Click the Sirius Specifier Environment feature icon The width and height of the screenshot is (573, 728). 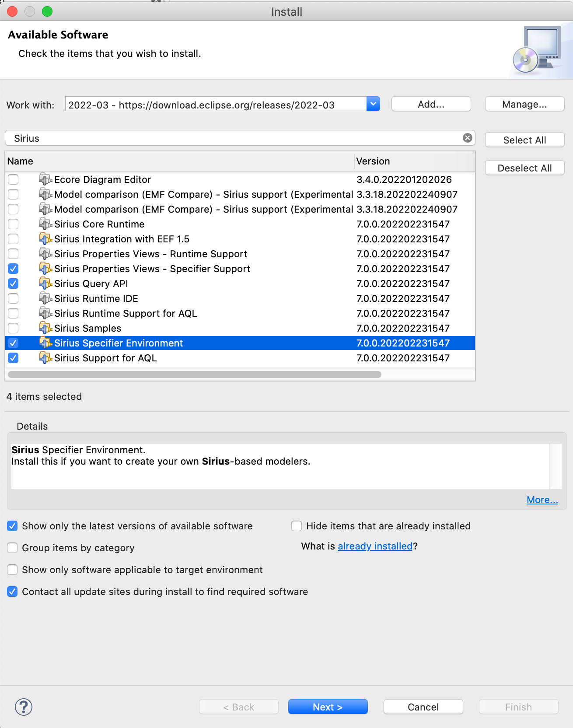click(45, 343)
